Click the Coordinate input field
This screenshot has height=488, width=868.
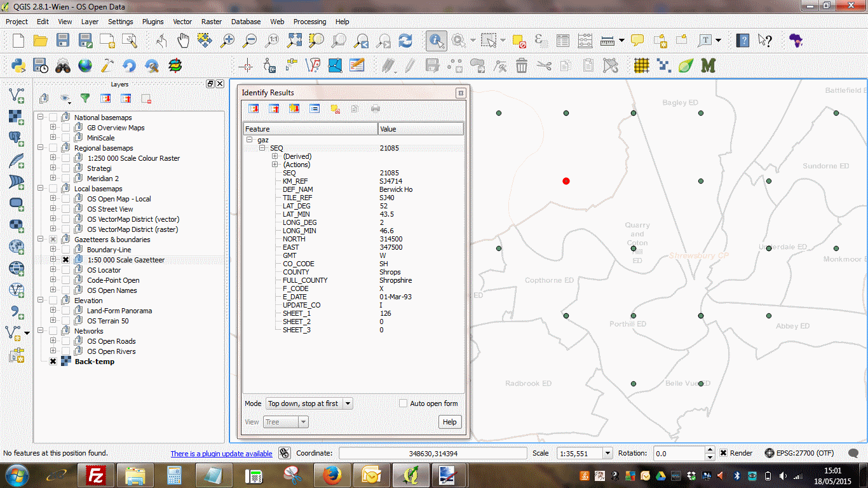(433, 453)
